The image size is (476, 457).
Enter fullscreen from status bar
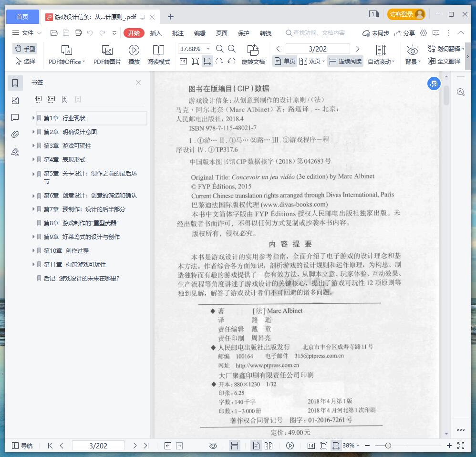coord(461,446)
